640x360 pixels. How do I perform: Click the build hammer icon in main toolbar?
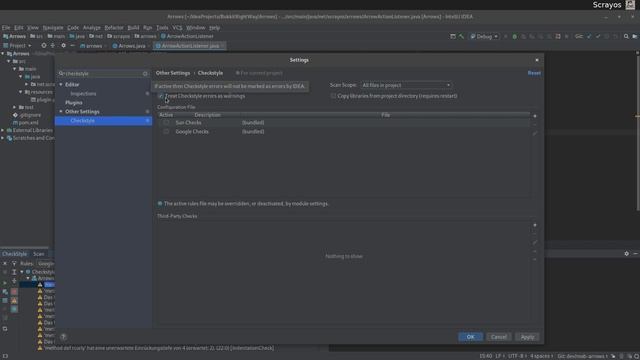tap(462, 36)
